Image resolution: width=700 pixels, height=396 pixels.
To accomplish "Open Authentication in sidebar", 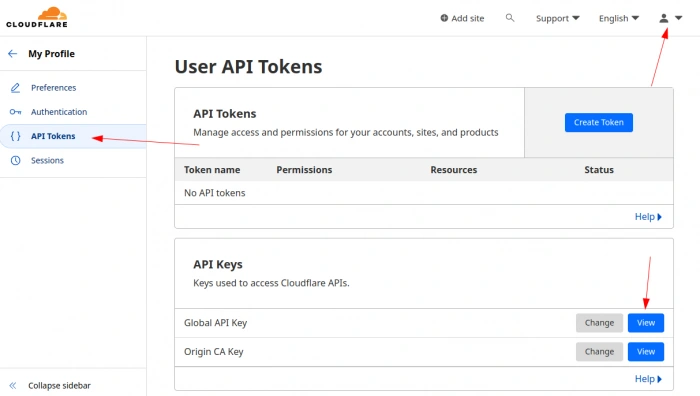I will coord(59,112).
